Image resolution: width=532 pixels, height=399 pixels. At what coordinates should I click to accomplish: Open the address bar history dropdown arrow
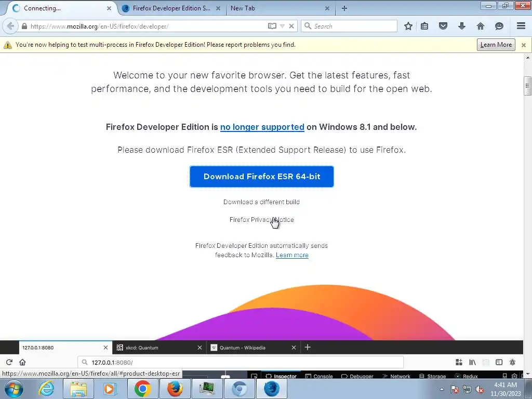[x=282, y=26]
